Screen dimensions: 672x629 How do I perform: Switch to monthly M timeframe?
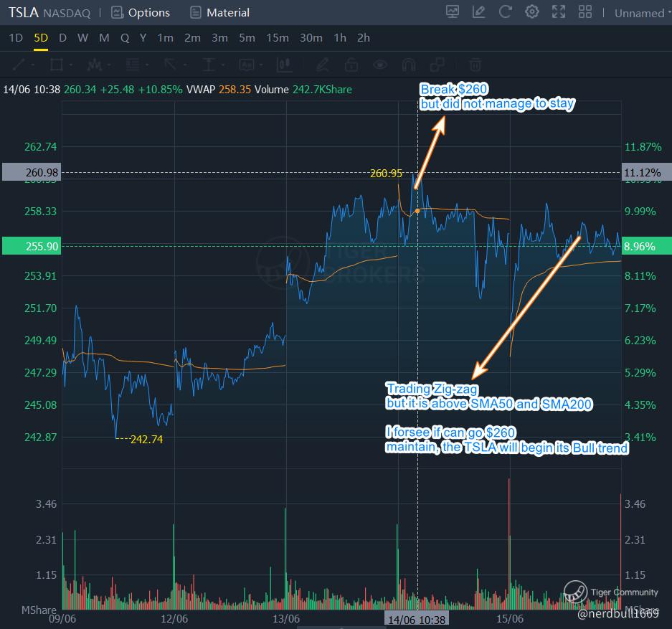click(x=104, y=38)
